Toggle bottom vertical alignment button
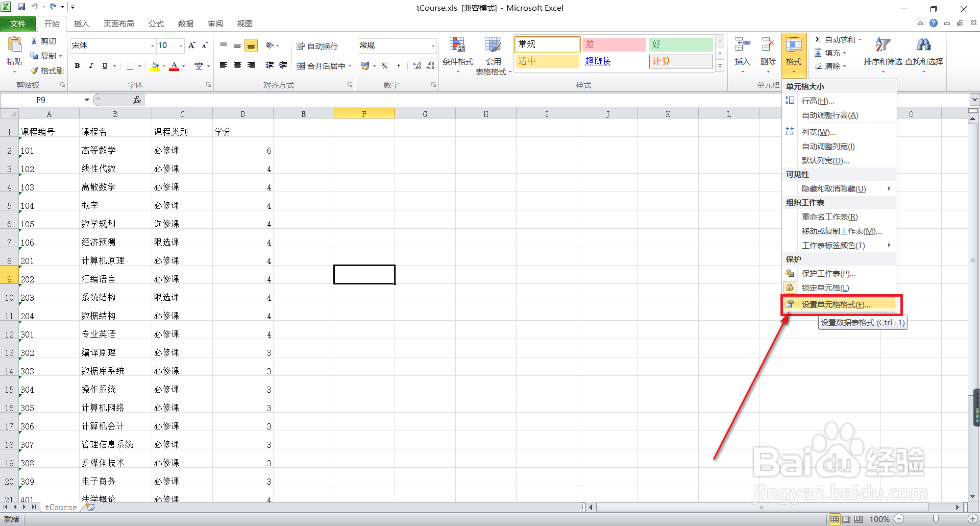The width and height of the screenshot is (980, 526). tap(251, 46)
